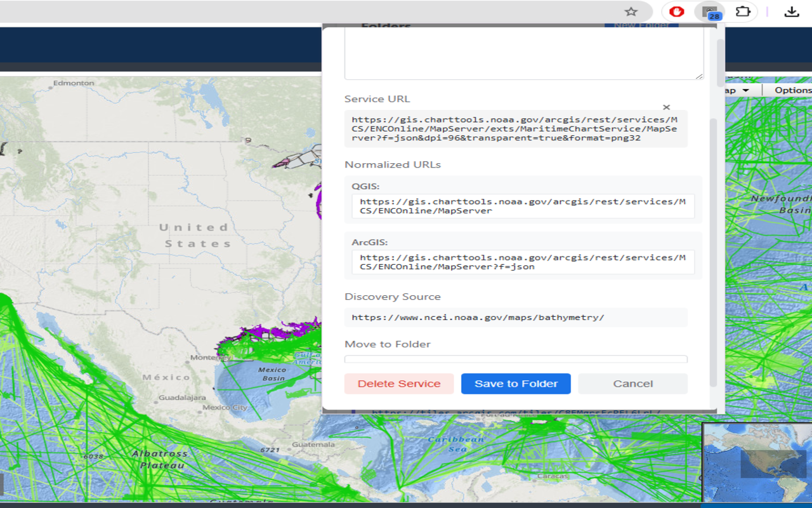Click Delete Service button
This screenshot has width=812, height=508.
click(399, 384)
